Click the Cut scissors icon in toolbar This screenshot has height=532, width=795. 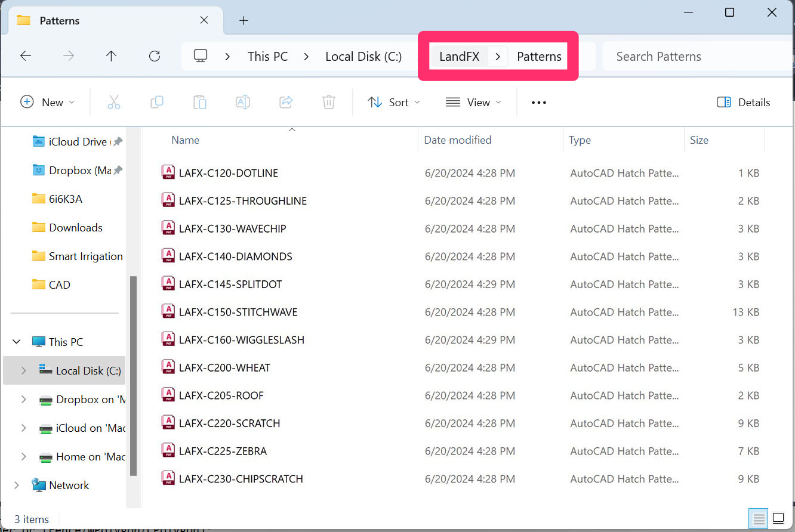pyautogui.click(x=114, y=102)
